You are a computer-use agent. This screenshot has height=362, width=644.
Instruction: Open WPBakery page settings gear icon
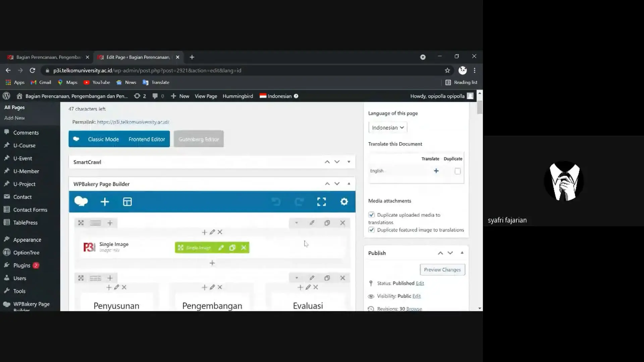pyautogui.click(x=344, y=202)
